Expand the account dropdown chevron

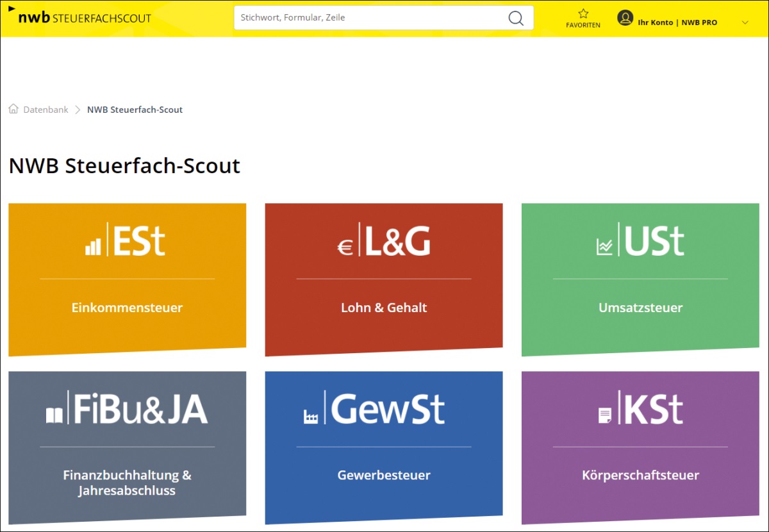click(745, 22)
